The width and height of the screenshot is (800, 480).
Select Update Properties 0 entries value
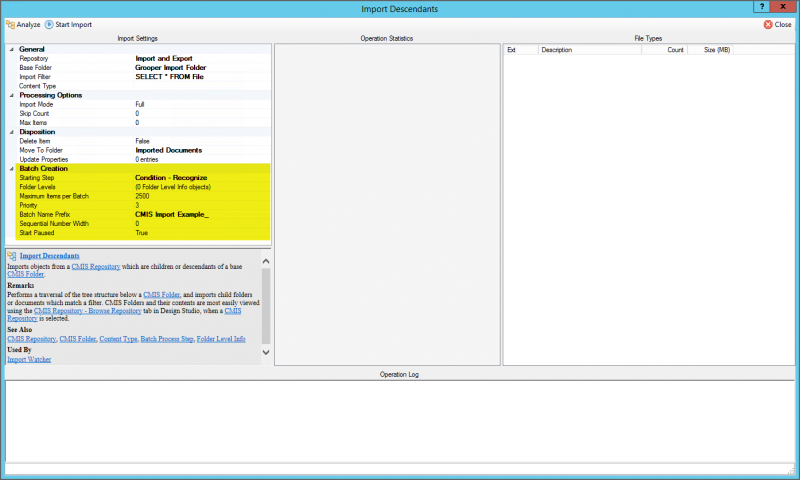click(146, 160)
